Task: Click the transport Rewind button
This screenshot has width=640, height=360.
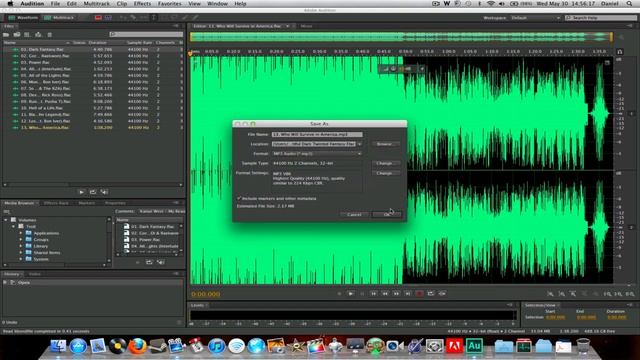Action: click(x=385, y=293)
